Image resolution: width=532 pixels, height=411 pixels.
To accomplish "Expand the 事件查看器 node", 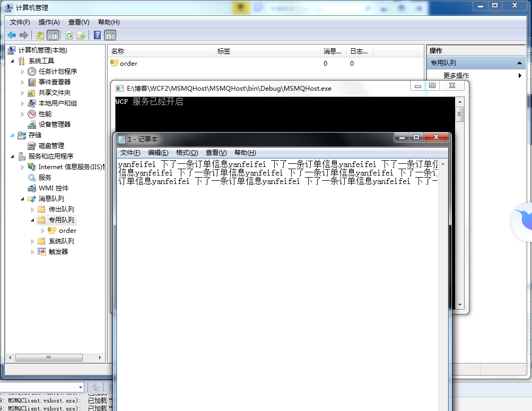I will [x=22, y=82].
